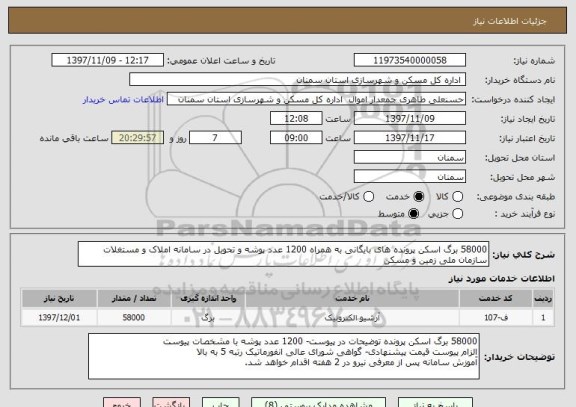Viewport: 576px width, 407px height.
Task: Choose the جزیی purchase type radio
Action: pyautogui.click(x=457, y=214)
